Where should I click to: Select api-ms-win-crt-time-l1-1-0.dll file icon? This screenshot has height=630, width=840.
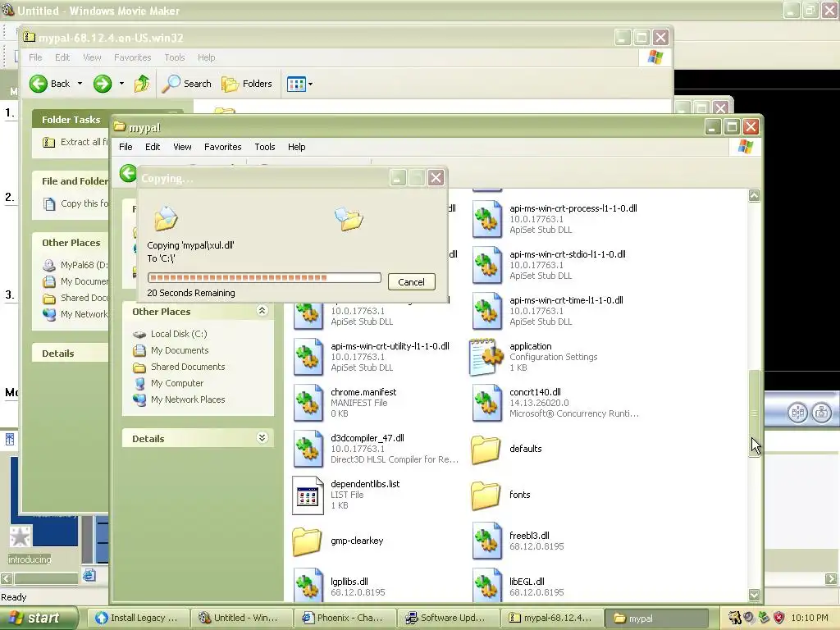486,311
